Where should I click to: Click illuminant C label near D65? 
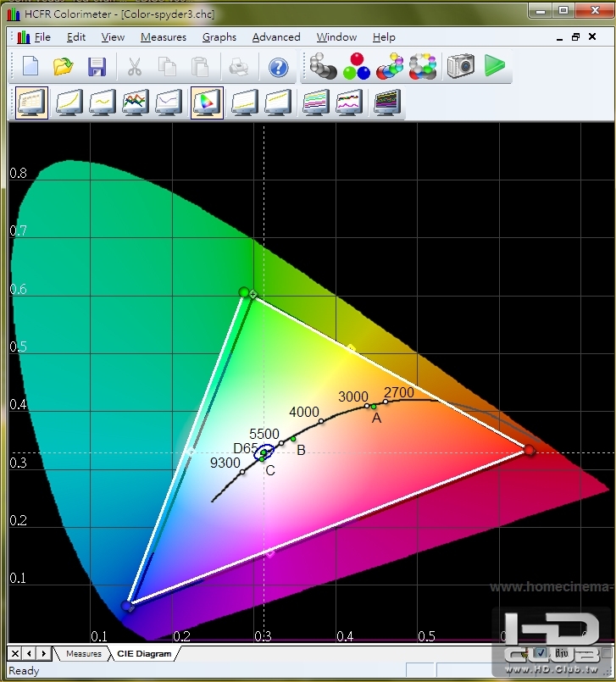click(270, 470)
